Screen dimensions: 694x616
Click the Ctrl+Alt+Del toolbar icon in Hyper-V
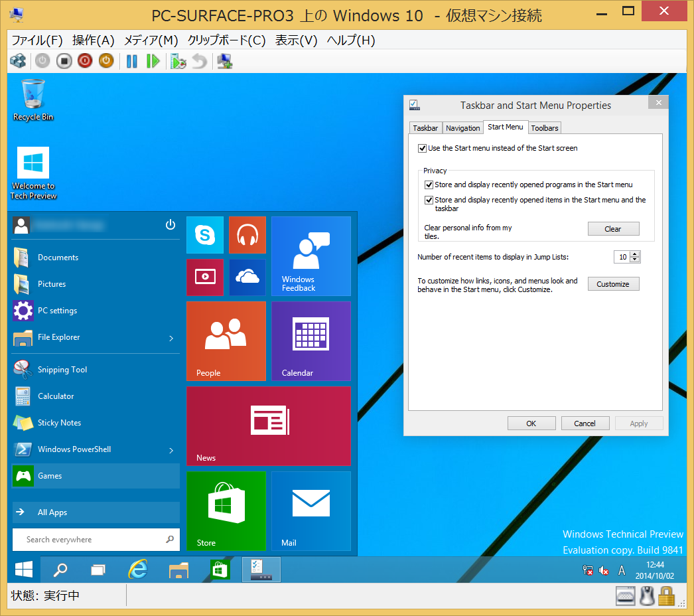click(x=18, y=60)
